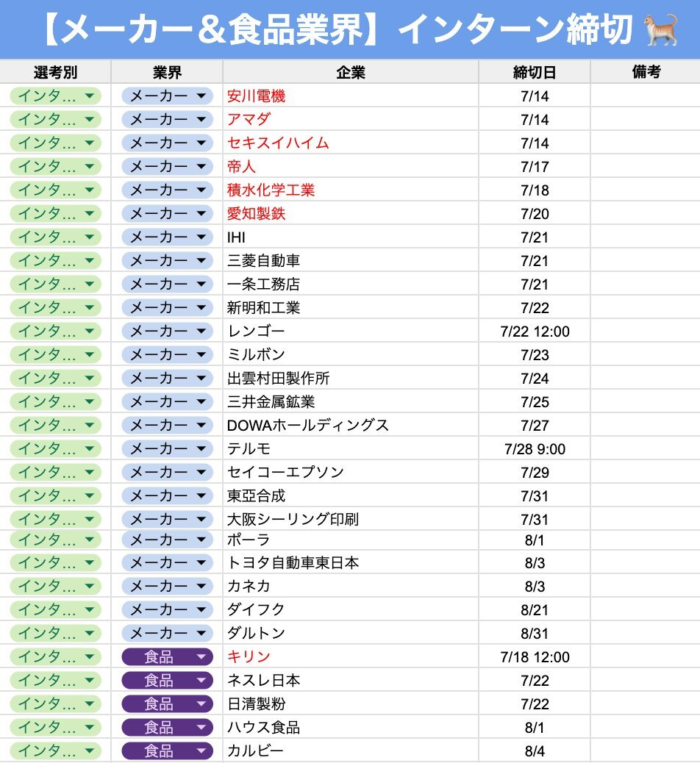
Task: Open the インタ… dropdown in the テルモ row
Action: 55,448
